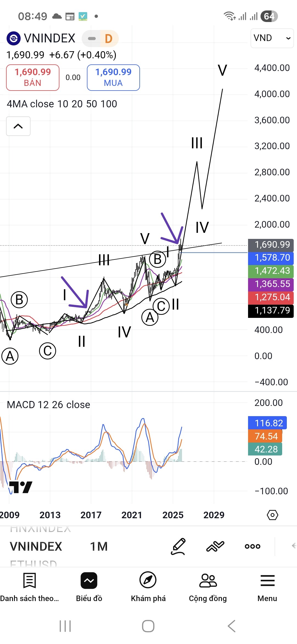Select the orange 74.54 signal value label
The image size is (297, 644).
click(x=265, y=436)
